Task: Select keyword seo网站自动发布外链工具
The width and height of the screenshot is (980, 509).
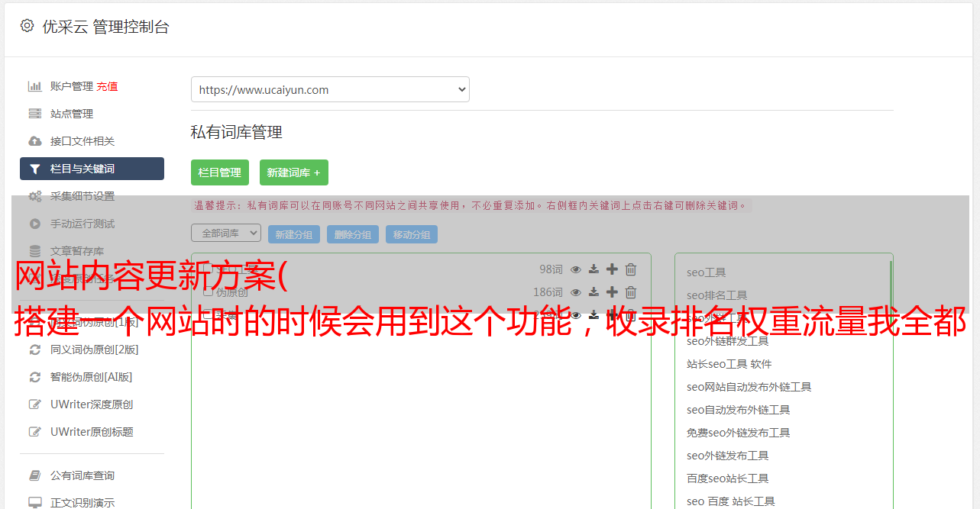Action: pyautogui.click(x=749, y=387)
